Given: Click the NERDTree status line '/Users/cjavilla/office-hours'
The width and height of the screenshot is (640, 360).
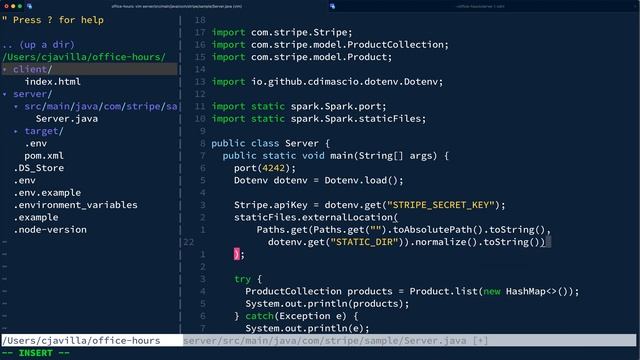Looking at the screenshot, I should click(92, 340).
